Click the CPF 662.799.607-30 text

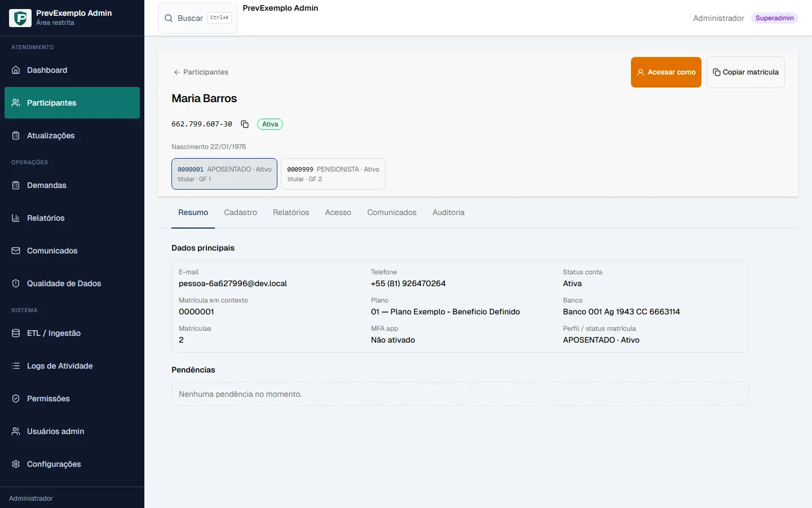coord(202,124)
